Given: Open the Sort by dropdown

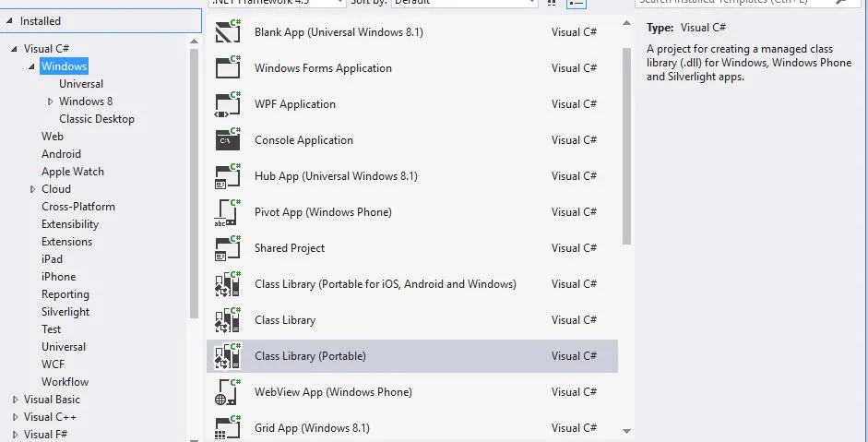Looking at the screenshot, I should (462, 3).
